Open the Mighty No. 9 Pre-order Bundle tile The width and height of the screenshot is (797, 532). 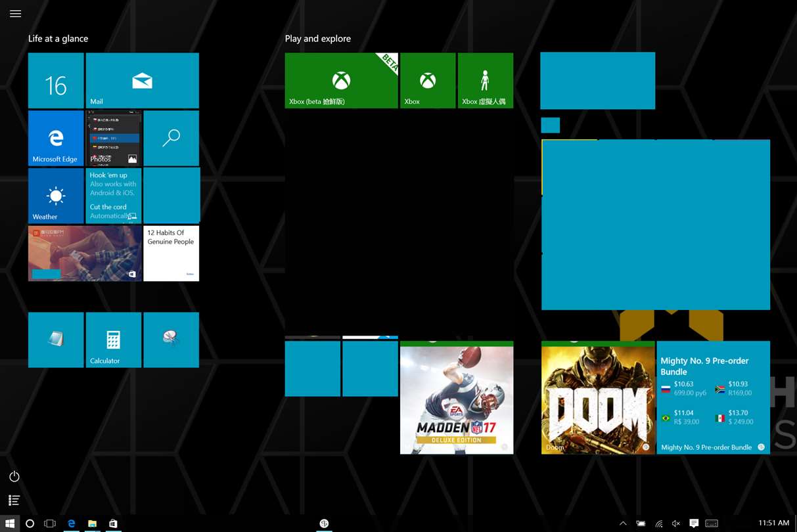[713, 397]
